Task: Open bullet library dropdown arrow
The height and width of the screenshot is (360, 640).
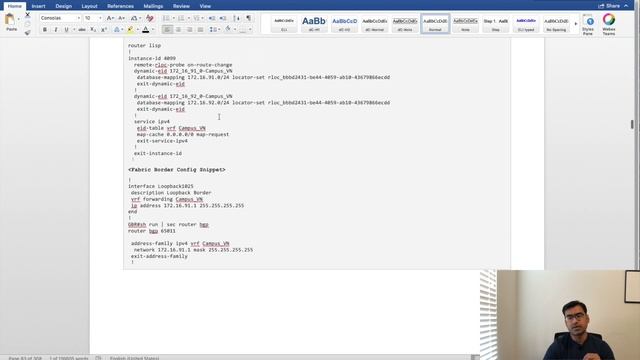Action: [173, 18]
